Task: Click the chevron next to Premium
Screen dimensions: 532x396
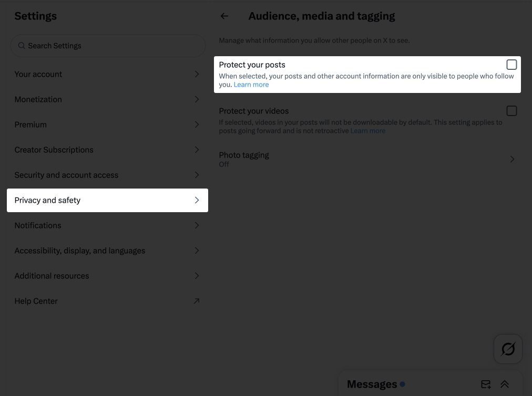Action: 197,124
